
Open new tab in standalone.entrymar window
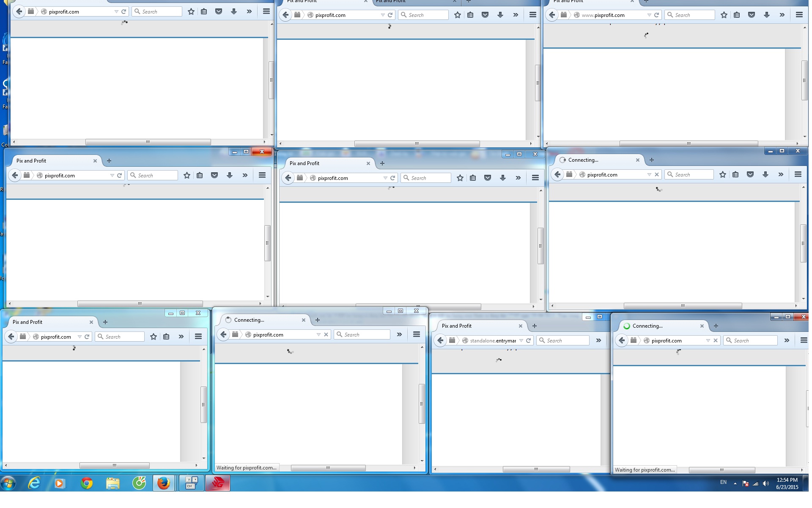(x=535, y=326)
